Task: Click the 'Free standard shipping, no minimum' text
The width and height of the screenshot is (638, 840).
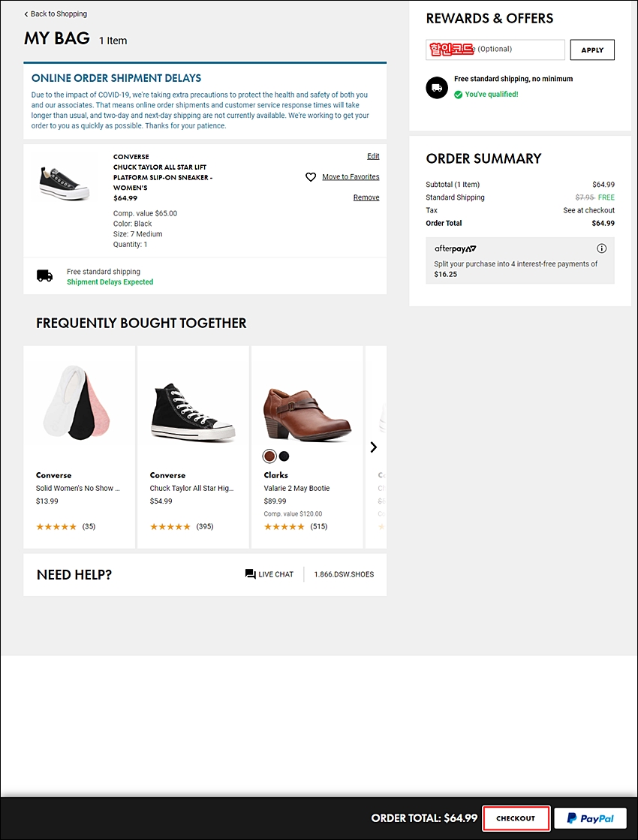Action: coord(513,79)
